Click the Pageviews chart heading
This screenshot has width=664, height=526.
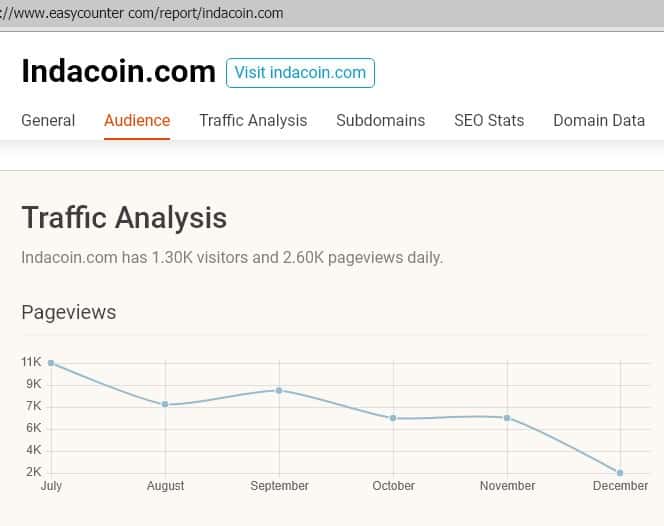(68, 312)
